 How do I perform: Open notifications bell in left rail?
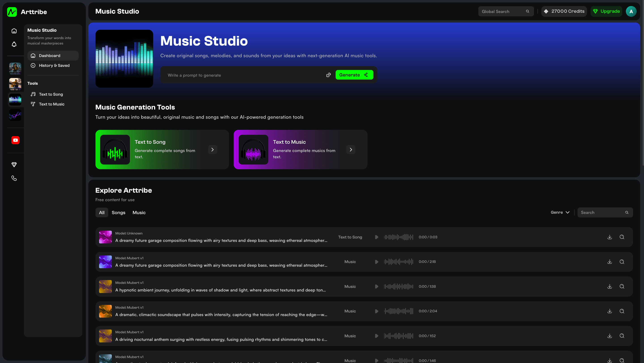14,44
